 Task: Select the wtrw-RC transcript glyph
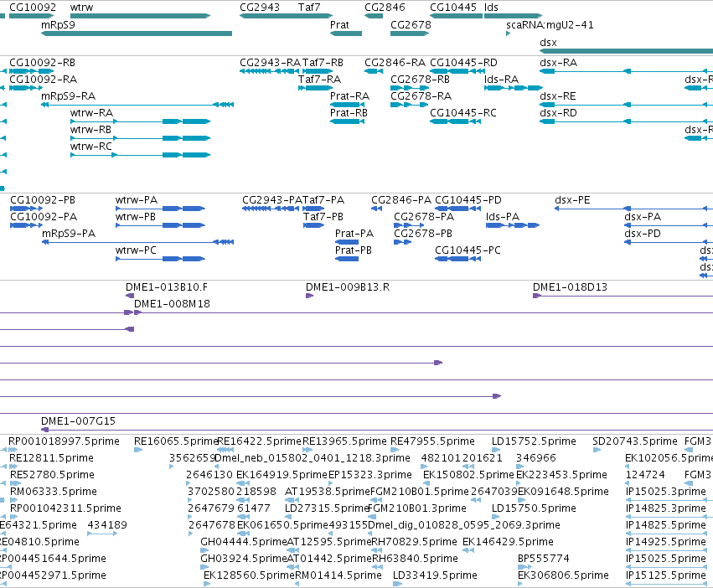point(141,155)
